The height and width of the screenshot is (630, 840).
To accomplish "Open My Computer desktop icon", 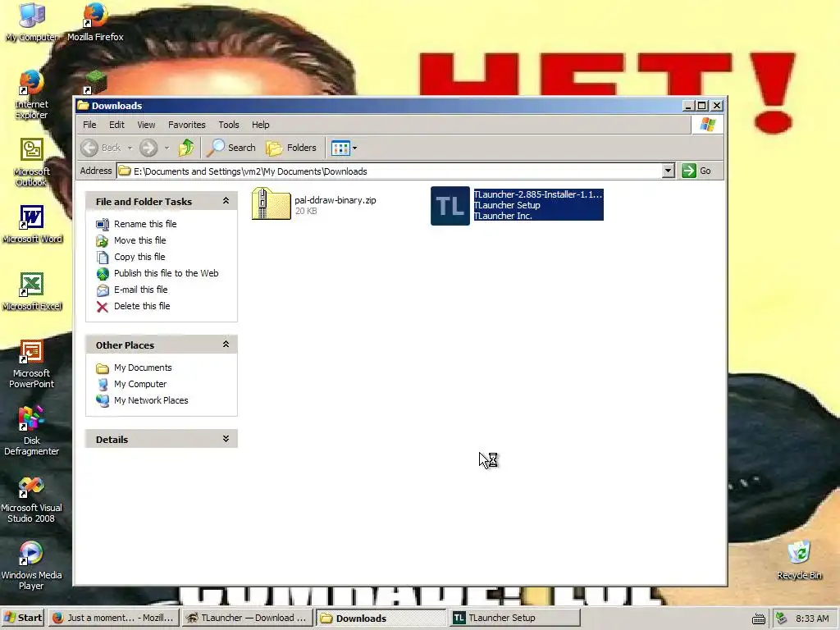I will click(x=31, y=21).
